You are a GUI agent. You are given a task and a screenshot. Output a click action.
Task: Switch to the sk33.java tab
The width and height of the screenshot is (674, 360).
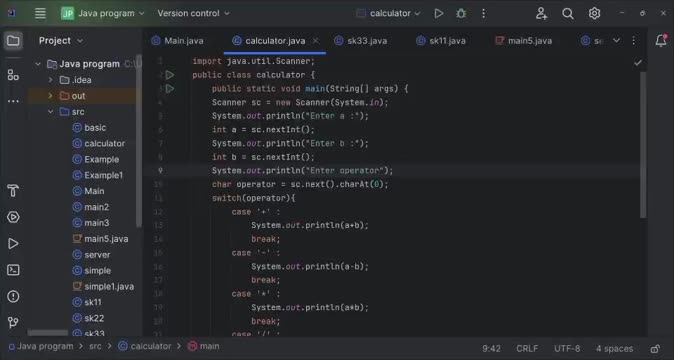[361, 41]
